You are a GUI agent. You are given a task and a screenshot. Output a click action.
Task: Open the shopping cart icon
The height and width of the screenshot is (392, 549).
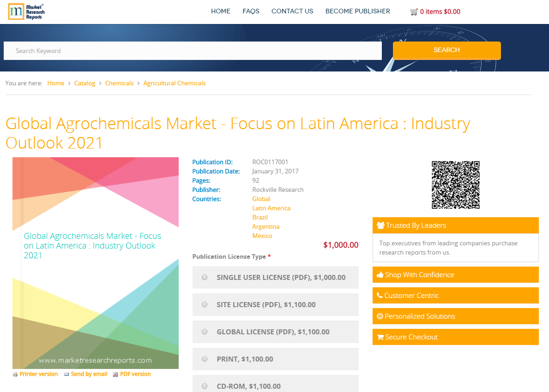point(414,11)
